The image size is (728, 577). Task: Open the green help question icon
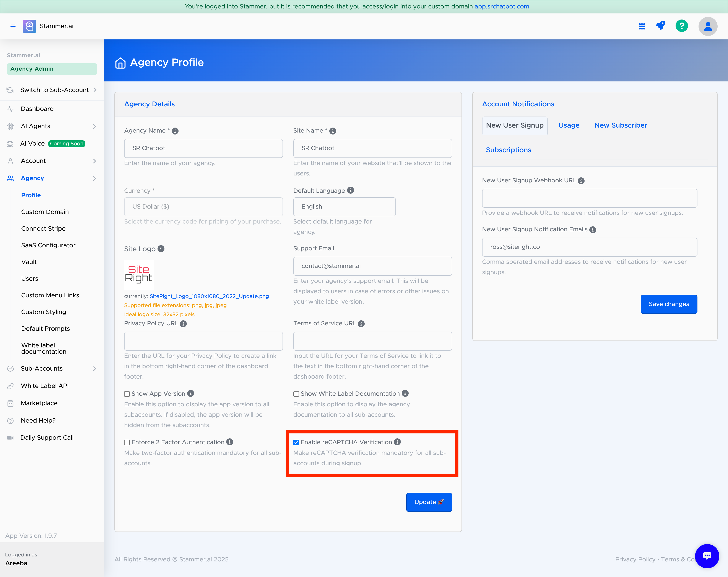coord(682,26)
